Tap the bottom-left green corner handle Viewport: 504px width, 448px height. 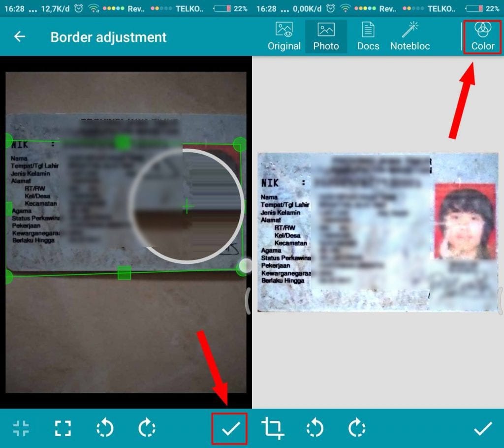point(8,277)
